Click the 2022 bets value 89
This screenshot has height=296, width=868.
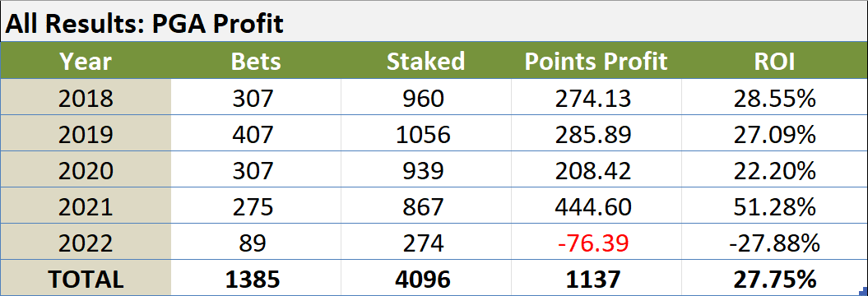(x=256, y=243)
